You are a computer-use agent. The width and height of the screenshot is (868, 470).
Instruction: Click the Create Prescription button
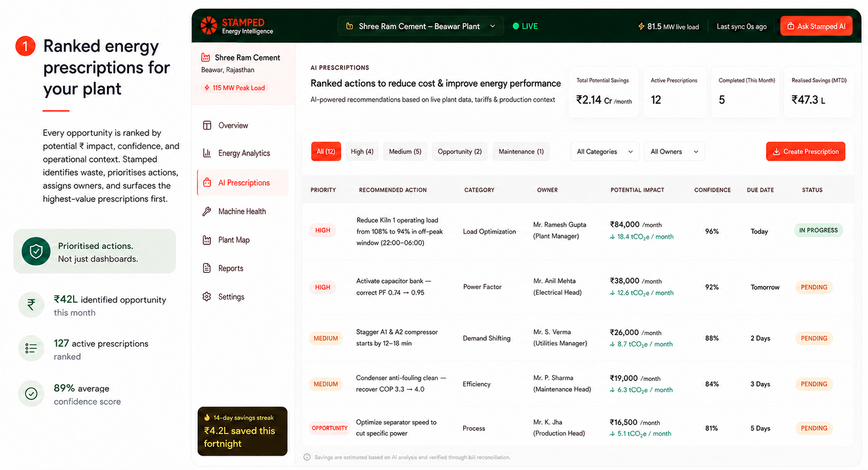click(806, 151)
